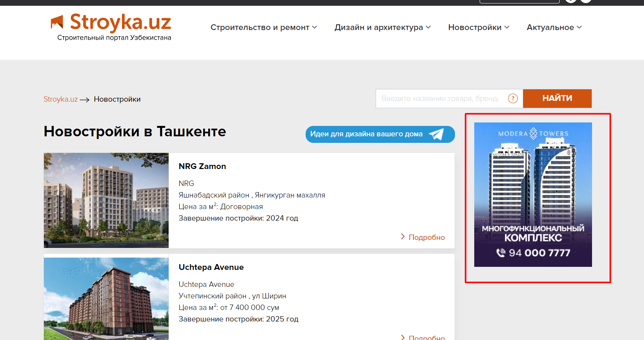Click Завершение постройки: 2024 год text
This screenshot has width=644, height=340.
coord(238,218)
